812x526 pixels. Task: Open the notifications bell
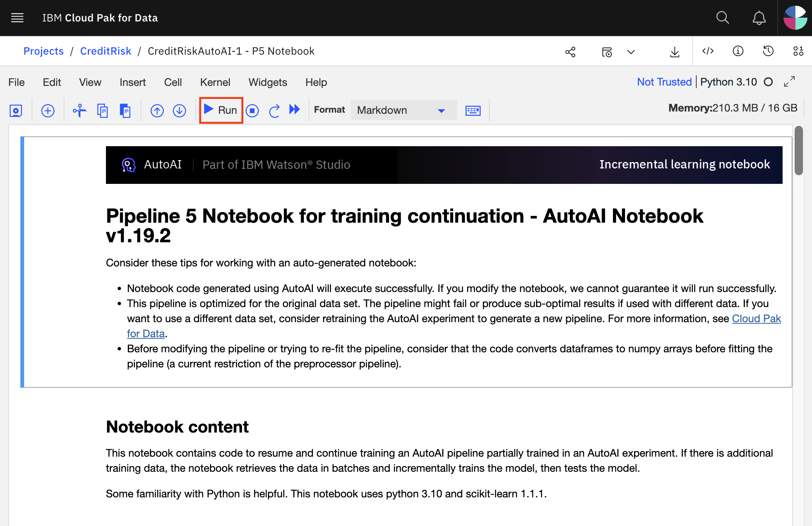point(759,18)
